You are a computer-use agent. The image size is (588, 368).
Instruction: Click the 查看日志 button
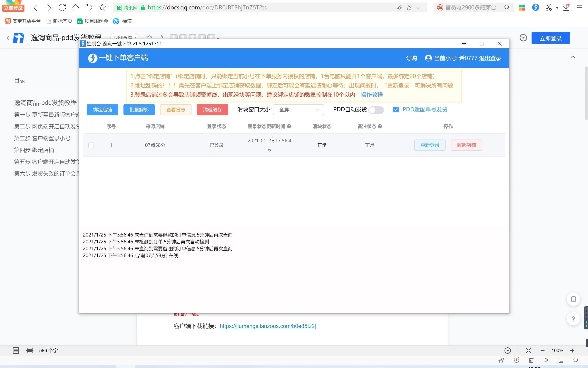pyautogui.click(x=176, y=110)
